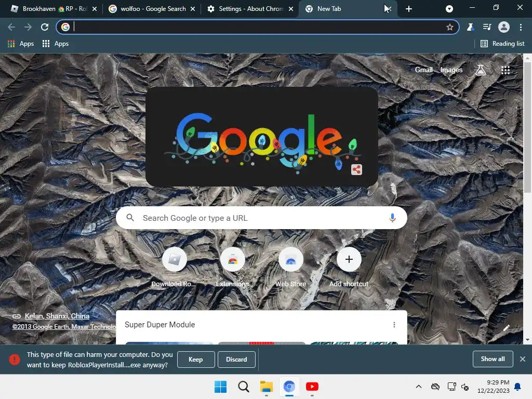Open Windows taskbar search
This screenshot has height=399, width=532.
(243, 387)
